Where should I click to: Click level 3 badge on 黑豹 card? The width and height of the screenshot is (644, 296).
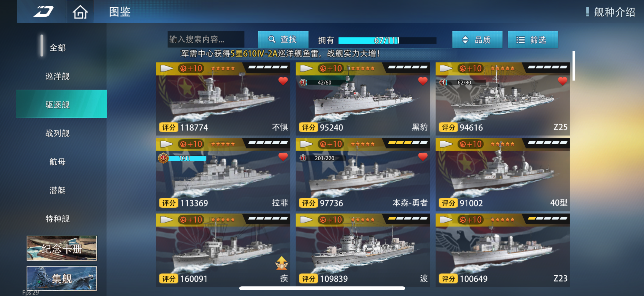pos(303,82)
